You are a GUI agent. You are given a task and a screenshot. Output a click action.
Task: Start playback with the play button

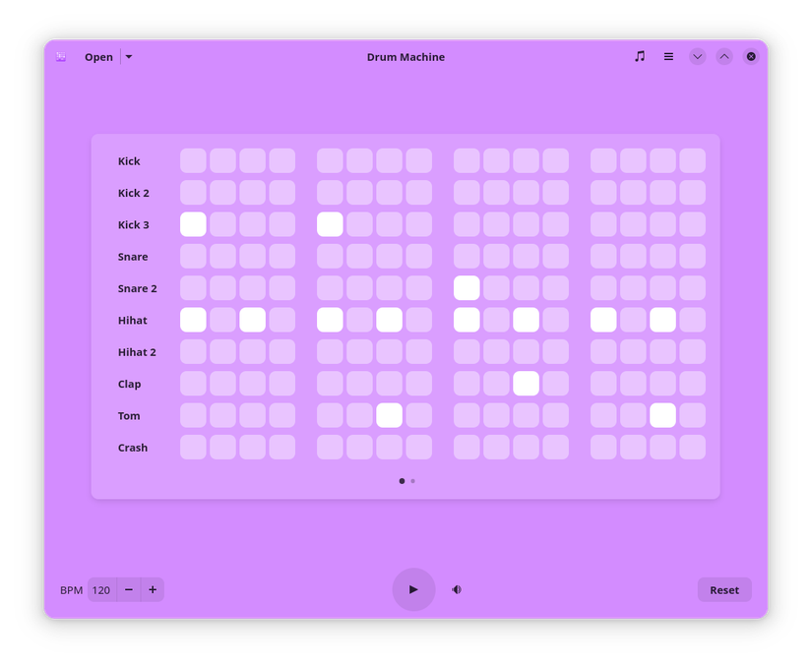tap(413, 589)
